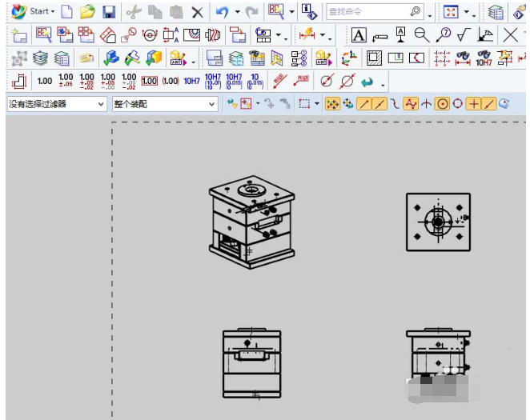Open the folder icon to load file
The image size is (530, 420).
pos(88,12)
